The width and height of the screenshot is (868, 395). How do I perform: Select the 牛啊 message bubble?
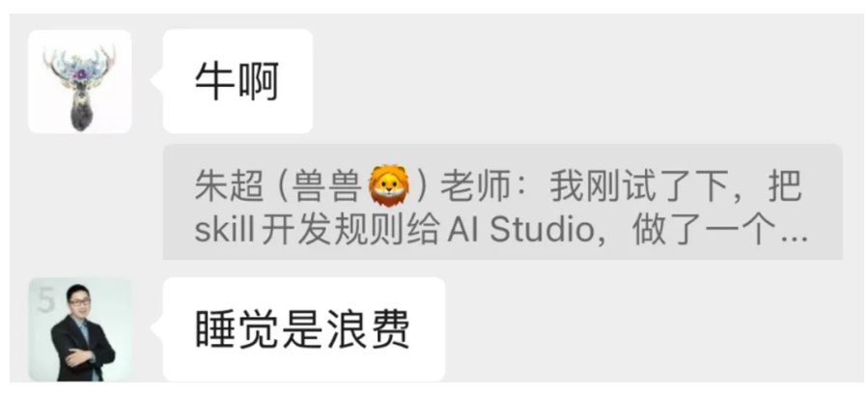click(x=238, y=81)
